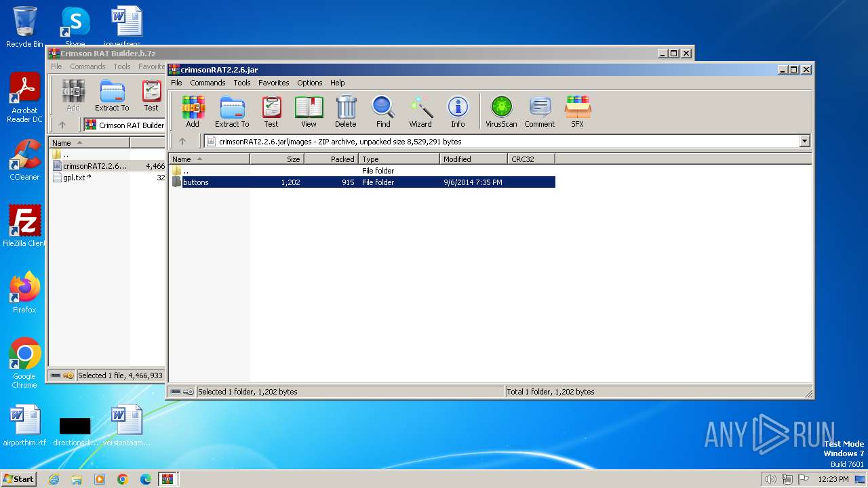This screenshot has height=488, width=868.
Task: Click the Add toolbar icon in crimsonRAT2.2.6.jar window
Action: tap(193, 111)
